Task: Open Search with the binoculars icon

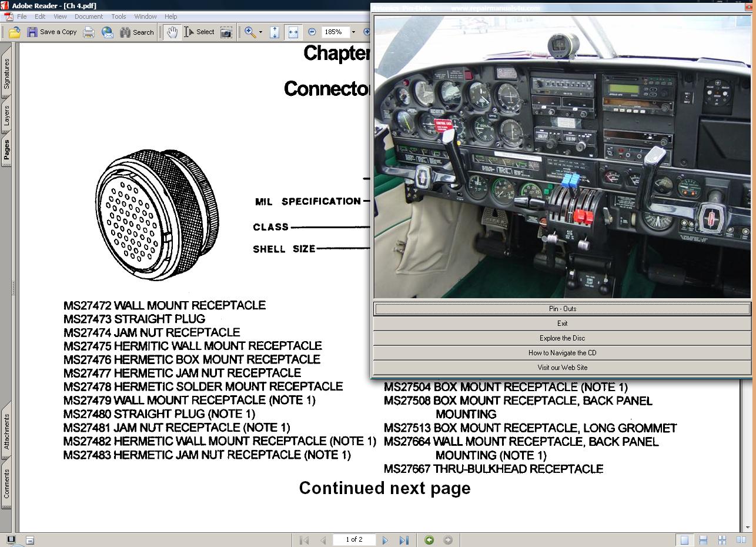Action: coord(124,32)
